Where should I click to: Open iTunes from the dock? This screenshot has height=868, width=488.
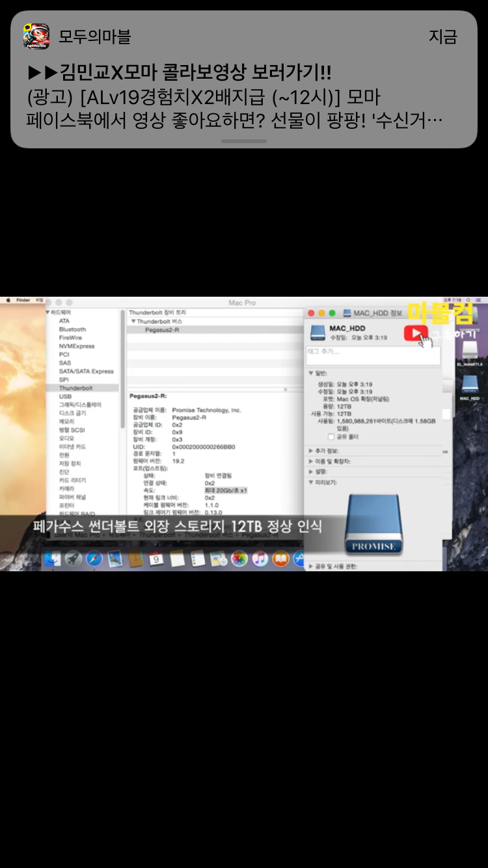coord(260,558)
